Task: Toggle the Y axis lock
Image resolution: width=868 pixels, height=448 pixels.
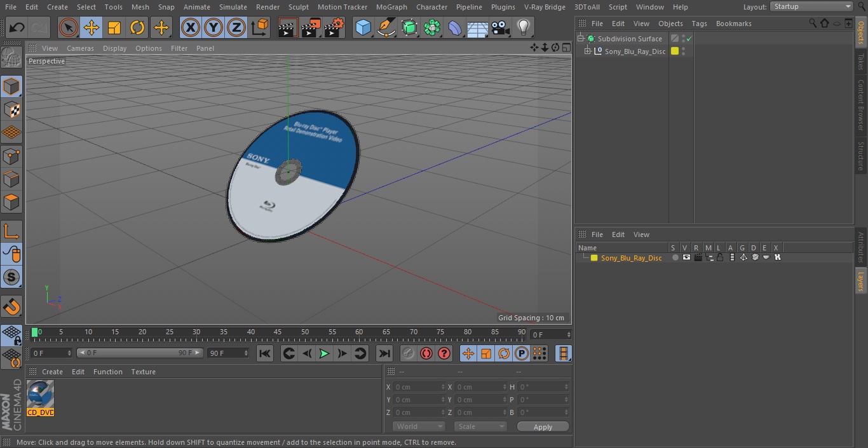Action: pyautogui.click(x=214, y=28)
